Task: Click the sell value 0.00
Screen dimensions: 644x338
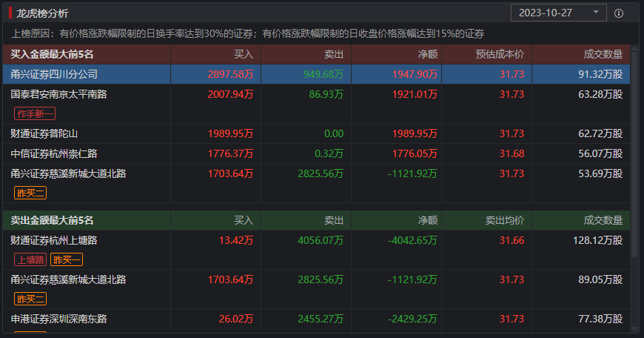Action: click(x=334, y=133)
